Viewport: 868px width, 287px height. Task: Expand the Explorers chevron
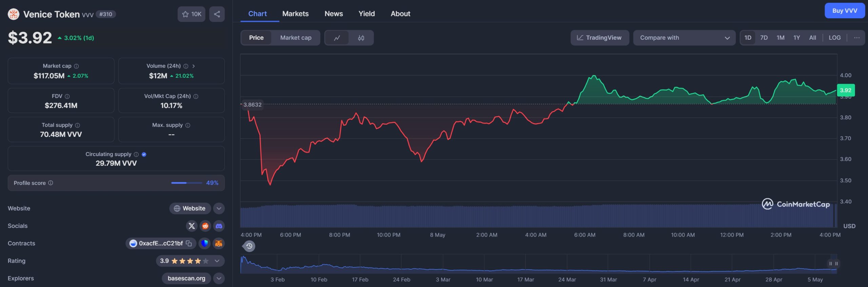(x=219, y=278)
